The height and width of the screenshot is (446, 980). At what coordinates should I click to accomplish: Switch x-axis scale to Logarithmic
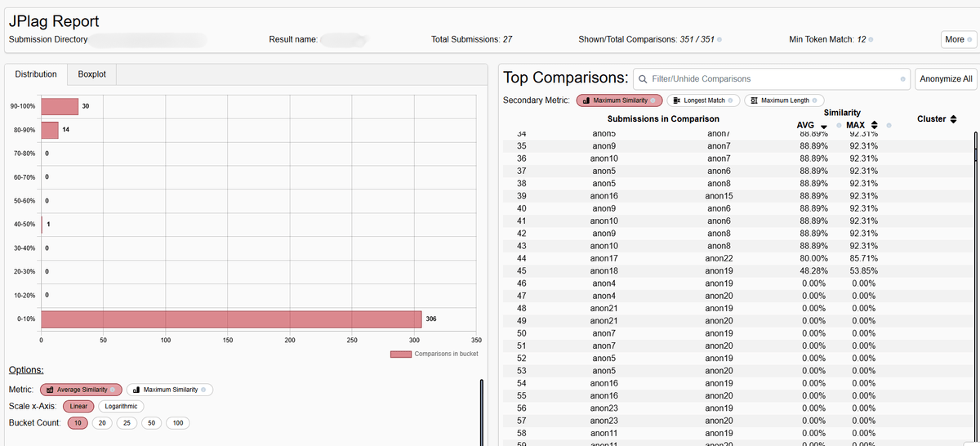point(121,406)
